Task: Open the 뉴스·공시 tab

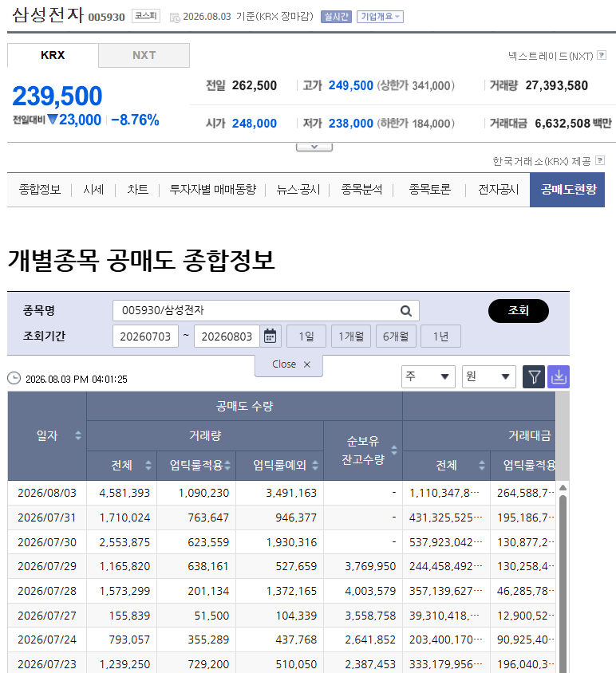Action: pos(298,189)
